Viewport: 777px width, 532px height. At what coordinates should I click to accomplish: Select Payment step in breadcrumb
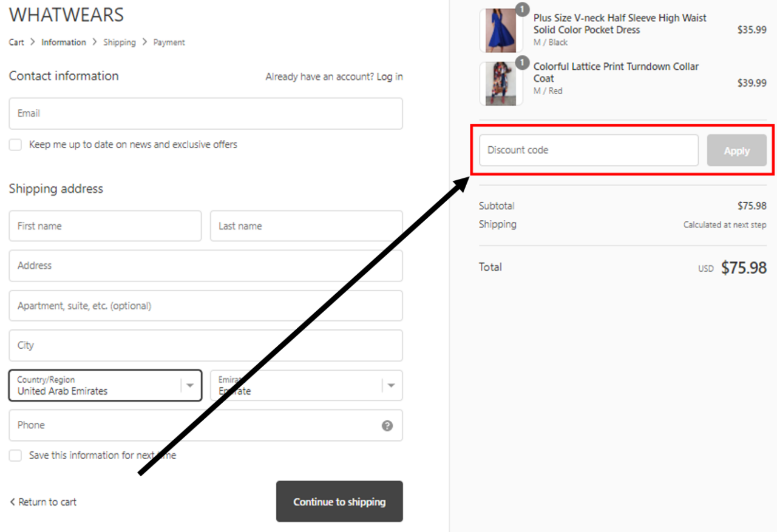point(169,42)
